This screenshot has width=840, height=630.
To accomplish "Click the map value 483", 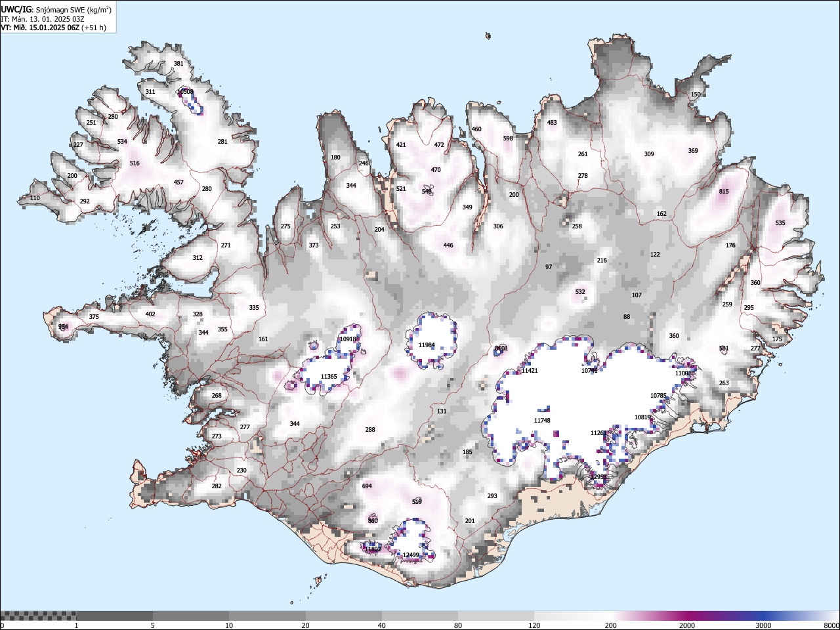I will 552,123.
